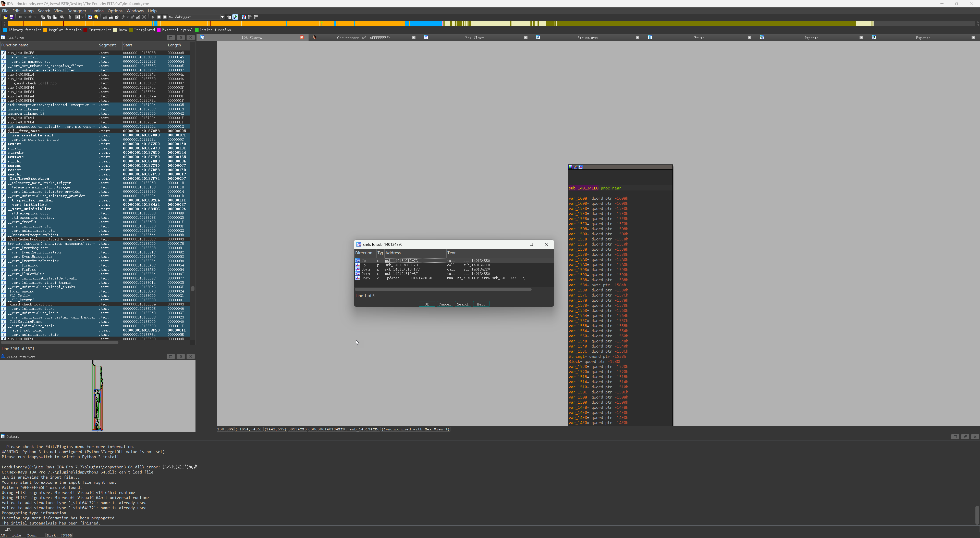Screen dimensions: 980x538
Task: Click the Terminate process stop icon
Action: [165, 17]
